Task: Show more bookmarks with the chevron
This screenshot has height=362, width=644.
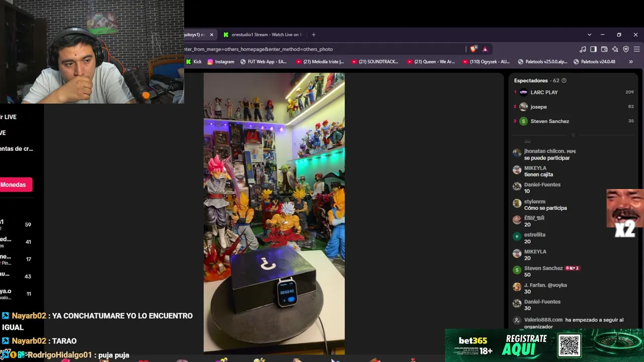Action: click(631, 62)
